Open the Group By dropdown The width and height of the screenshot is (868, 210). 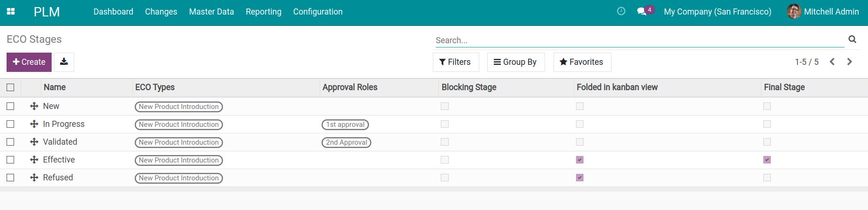pos(515,62)
